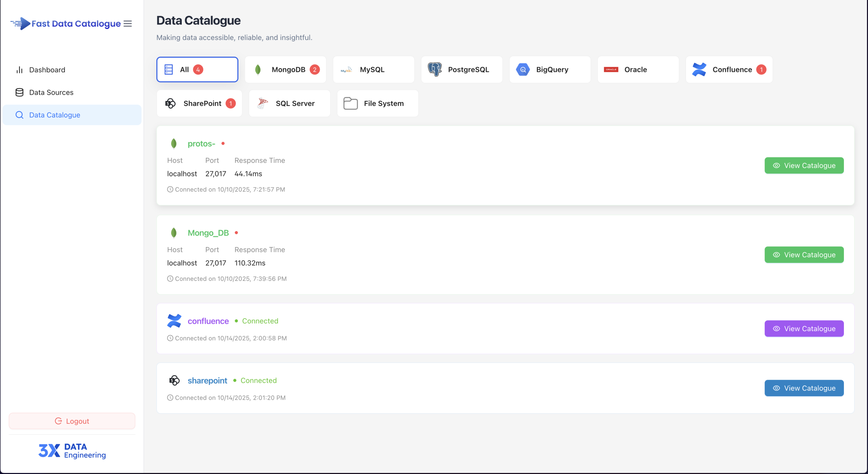The width and height of the screenshot is (868, 474).
Task: Toggle the sidebar with the hamburger icon
Action: 127,24
